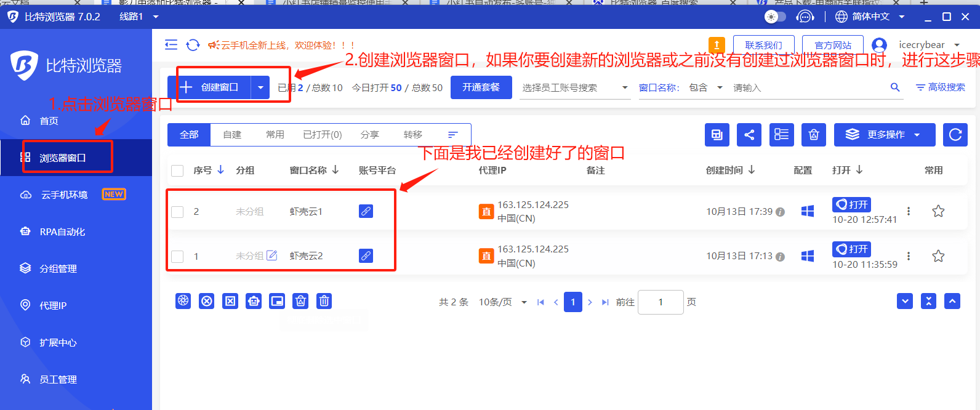
Task: Open three-dot menu for 虾壳云2 row
Action: click(x=909, y=256)
